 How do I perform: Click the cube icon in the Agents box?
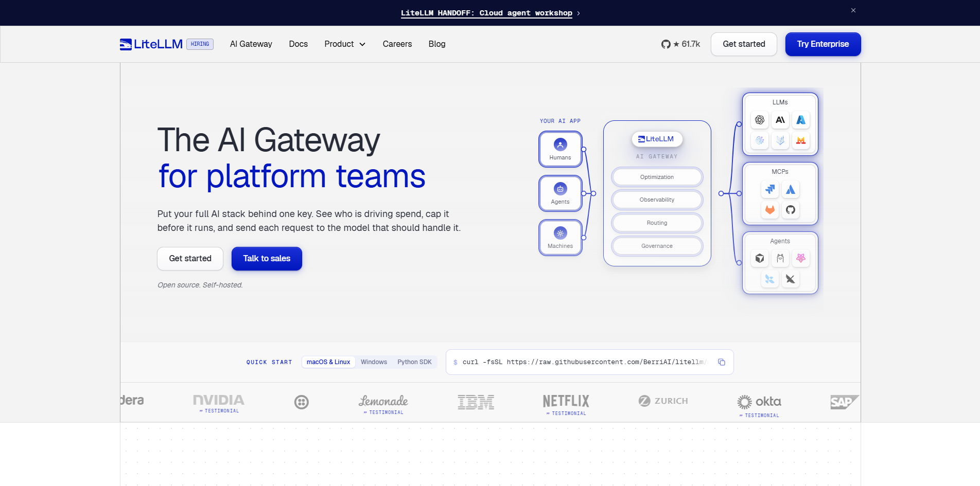tap(760, 258)
